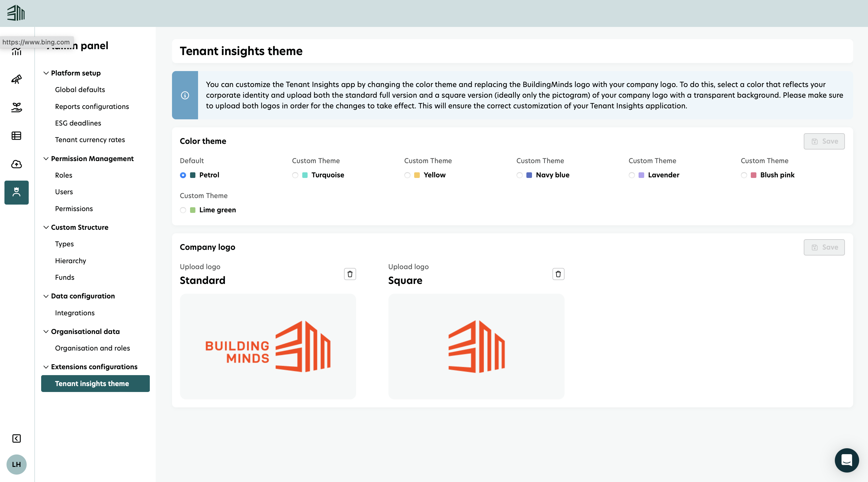This screenshot has width=868, height=482.
Task: Click the BuildingMinds logo in top bar
Action: point(16,13)
